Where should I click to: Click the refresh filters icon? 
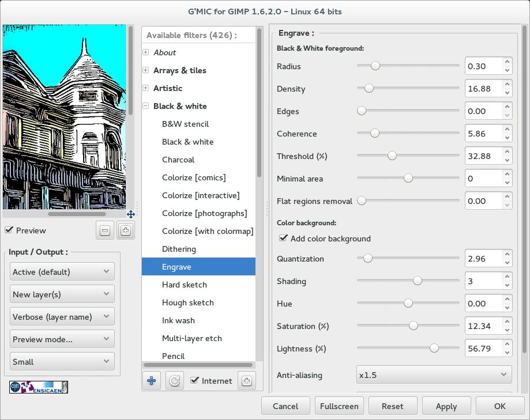coord(174,381)
